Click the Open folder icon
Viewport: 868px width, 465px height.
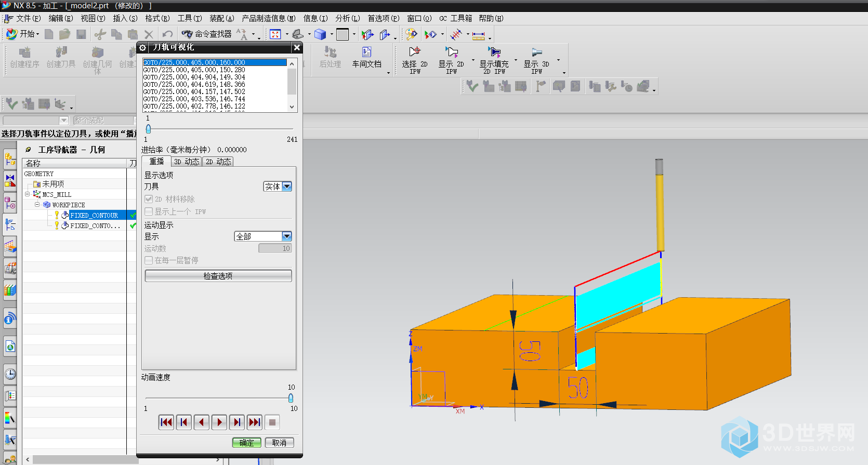pos(64,34)
